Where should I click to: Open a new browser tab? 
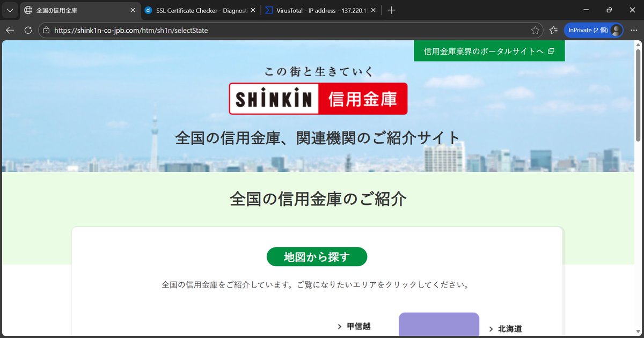point(391,10)
